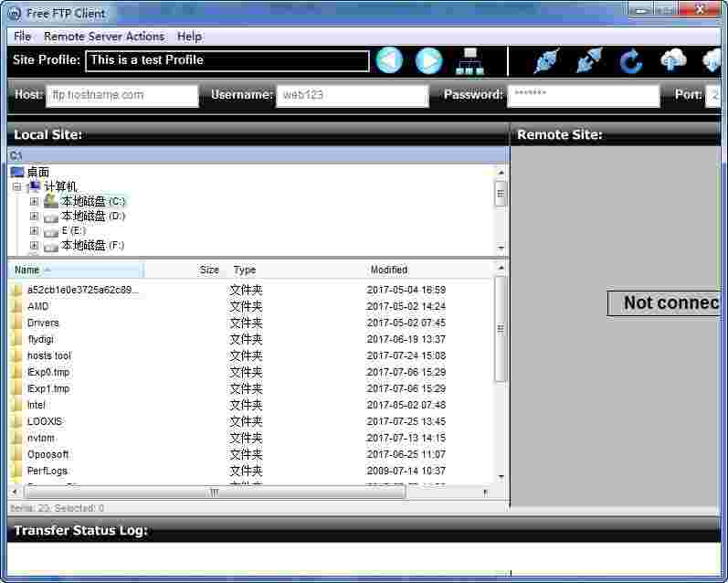Sort by the Modified column header
The width and height of the screenshot is (728, 583).
(429, 270)
